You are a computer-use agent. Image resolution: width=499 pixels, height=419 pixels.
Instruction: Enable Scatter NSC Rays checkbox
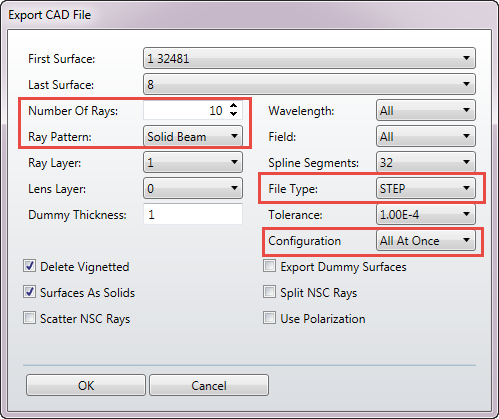[x=29, y=318]
